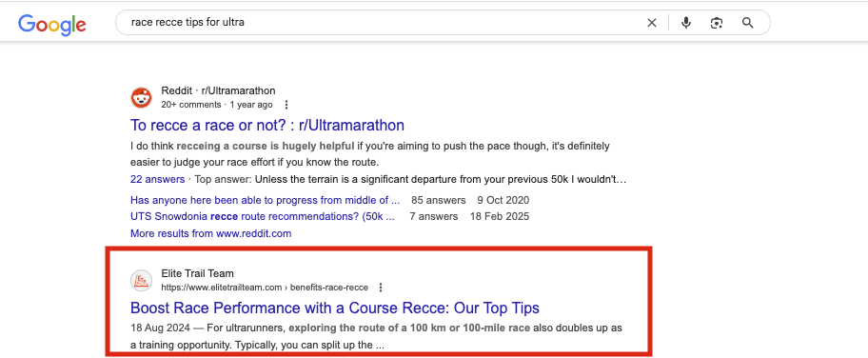Viewport: 868px width, 358px height.
Task: Click the 'Top answer: Unless the terrain' snippet
Action: pos(410,180)
